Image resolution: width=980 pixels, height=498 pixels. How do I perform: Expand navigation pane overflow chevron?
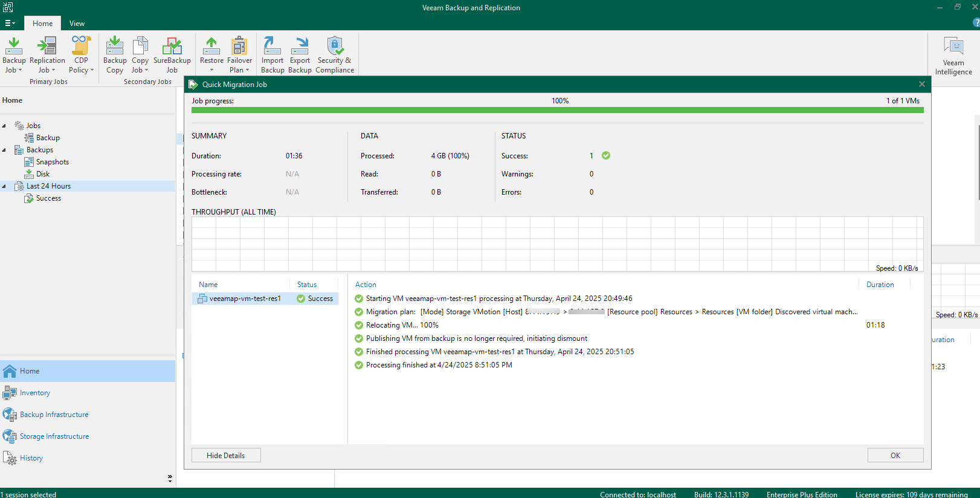coord(170,478)
